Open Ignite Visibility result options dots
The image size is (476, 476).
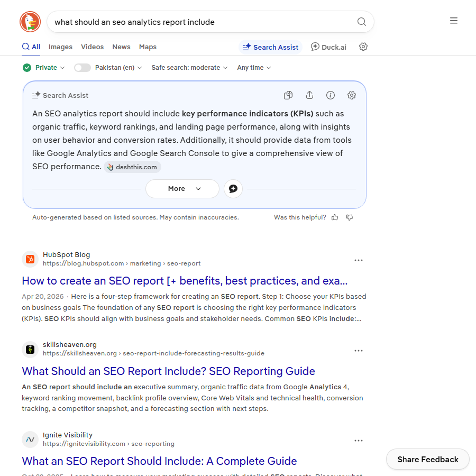click(359, 441)
